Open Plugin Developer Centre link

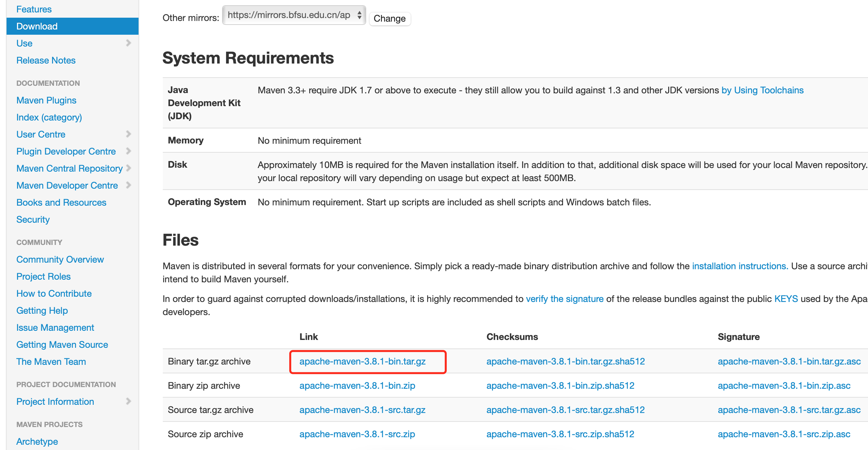tap(66, 151)
